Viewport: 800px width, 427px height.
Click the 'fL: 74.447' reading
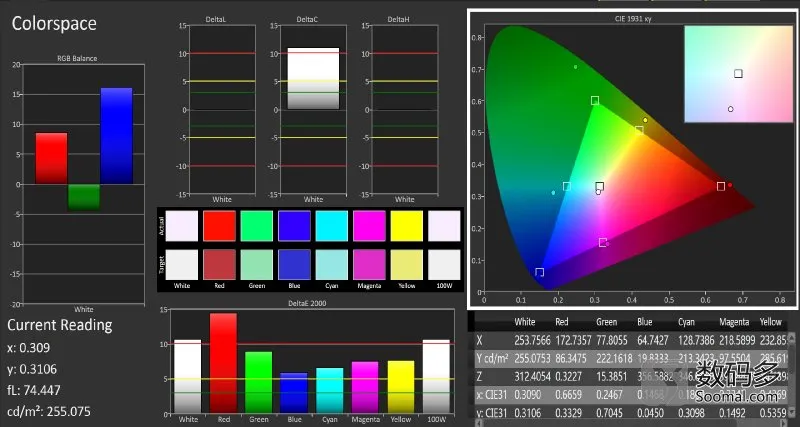pos(34,390)
